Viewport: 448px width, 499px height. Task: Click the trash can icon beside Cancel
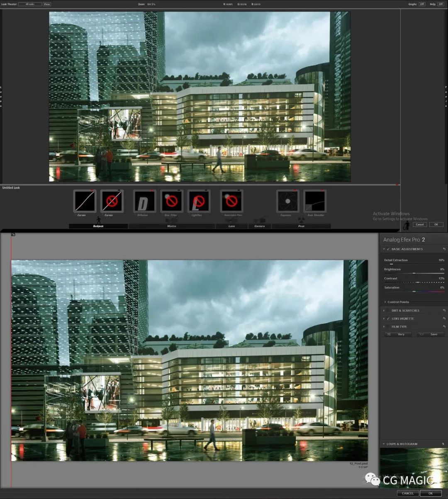pos(407,225)
